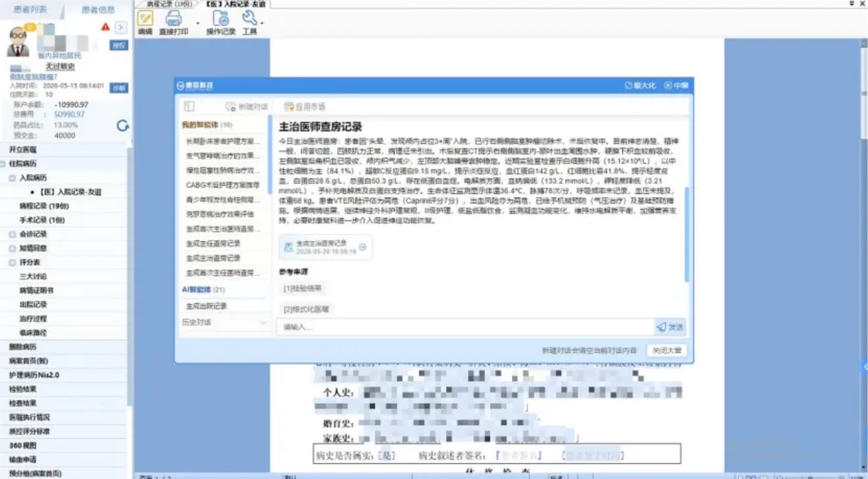Click the 请输入 message input field
This screenshot has height=479, width=868.
pos(465,327)
